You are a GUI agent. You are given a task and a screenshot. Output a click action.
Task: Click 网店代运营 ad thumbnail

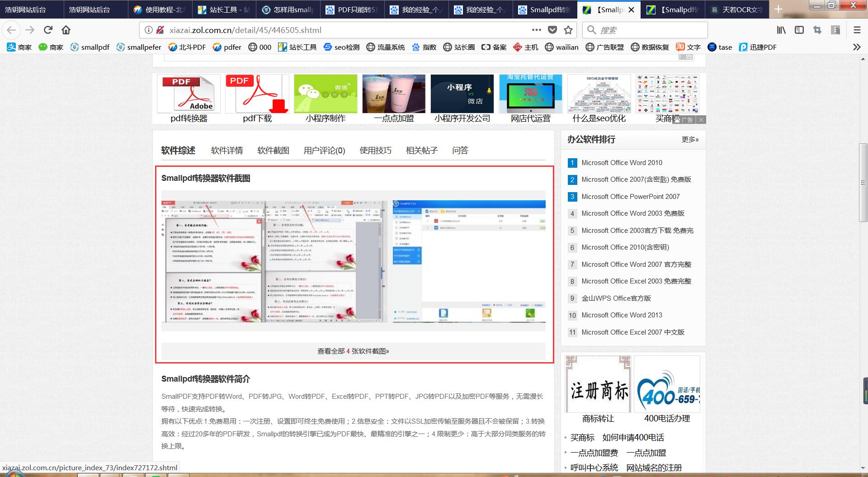click(x=531, y=94)
